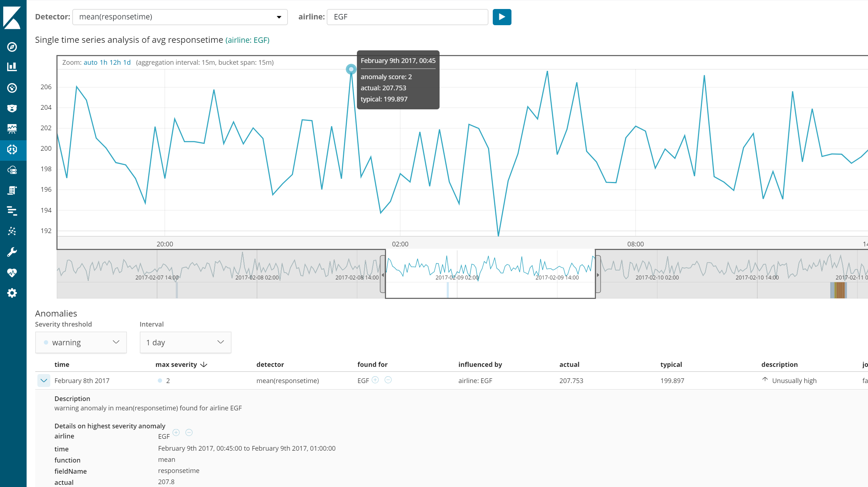Open Monitoring heartbeat icon
The height and width of the screenshot is (487, 868).
[x=12, y=273]
